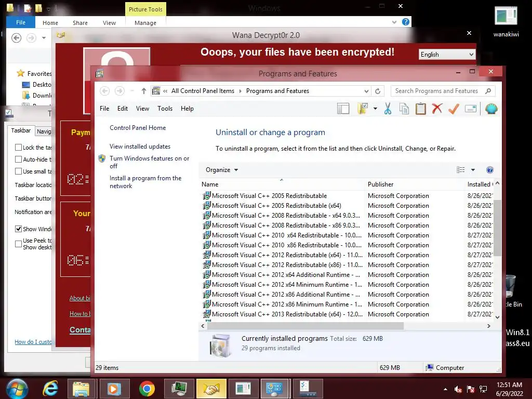Click the wanakiwi desktop icon
The image size is (532, 399).
pos(506,21)
